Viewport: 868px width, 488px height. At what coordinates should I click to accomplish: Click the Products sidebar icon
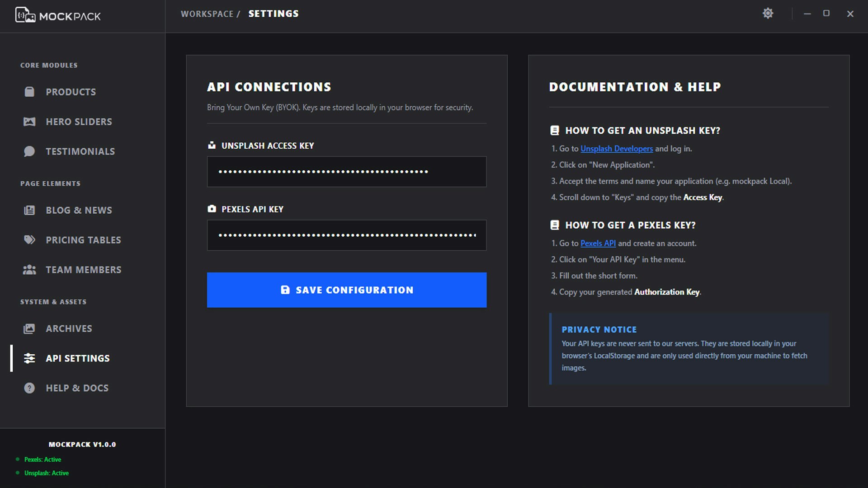[29, 92]
